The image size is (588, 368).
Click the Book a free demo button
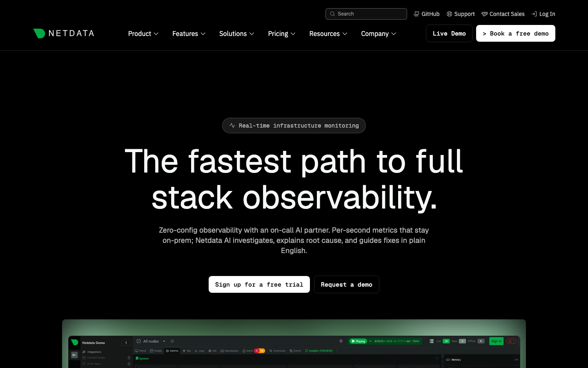[x=516, y=34]
